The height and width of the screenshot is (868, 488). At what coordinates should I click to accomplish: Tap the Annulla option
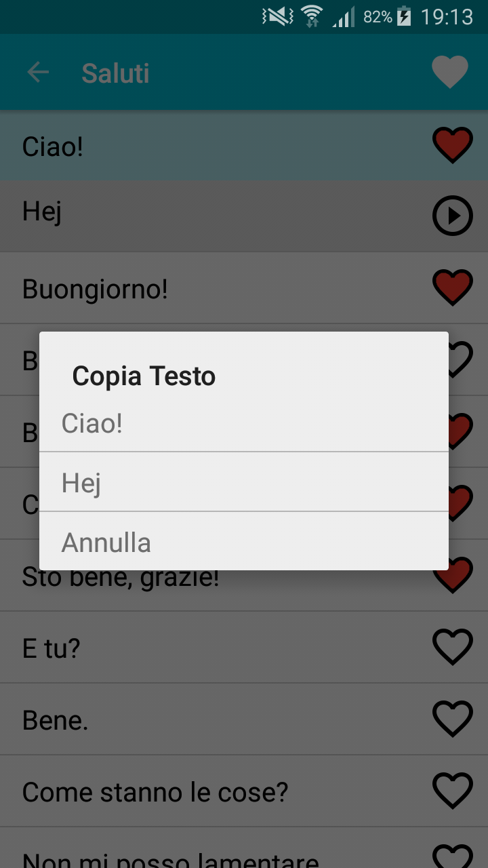point(244,542)
